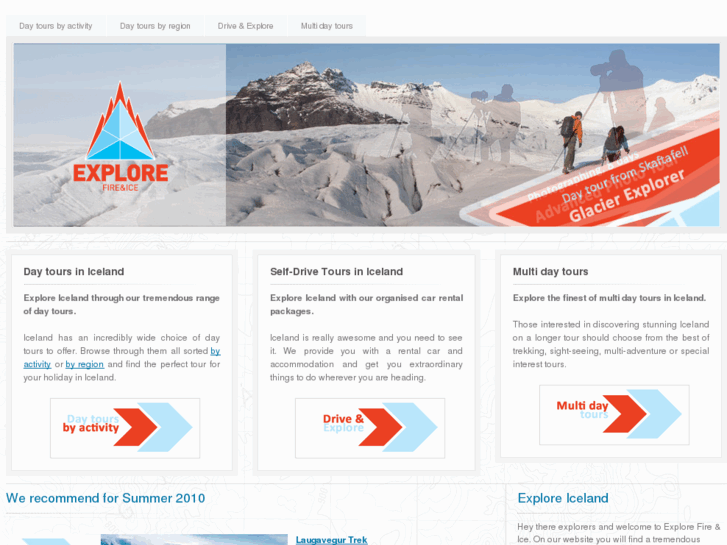Click the 'Day tours in Iceland' heading
The image size is (727, 545).
coord(74,271)
